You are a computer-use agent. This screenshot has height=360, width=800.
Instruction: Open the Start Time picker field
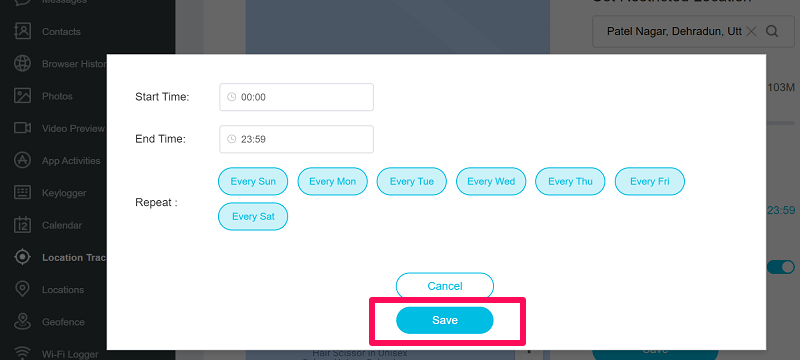[x=296, y=97]
